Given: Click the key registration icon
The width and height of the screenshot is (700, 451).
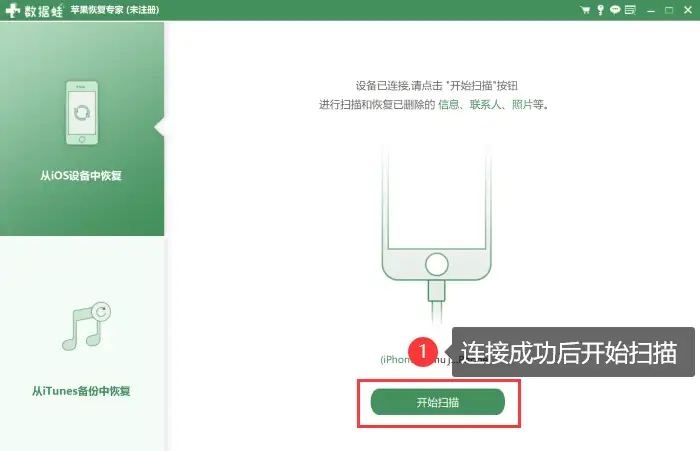Looking at the screenshot, I should [x=600, y=10].
